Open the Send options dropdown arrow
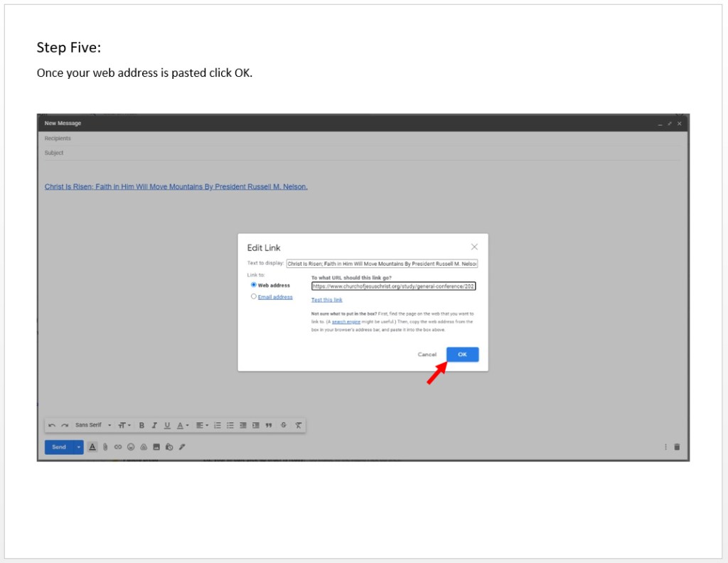The height and width of the screenshot is (563, 728). pyautogui.click(x=78, y=447)
